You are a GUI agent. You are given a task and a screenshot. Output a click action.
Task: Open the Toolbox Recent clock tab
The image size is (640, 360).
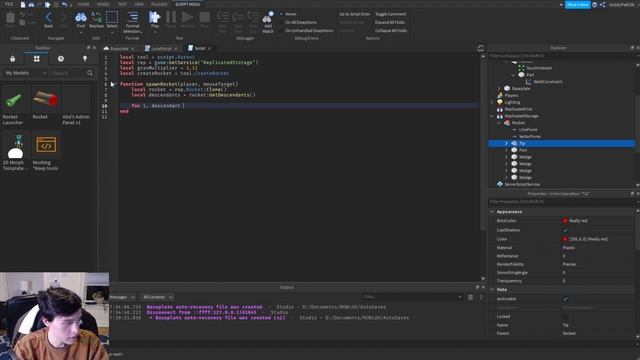[x=61, y=59]
